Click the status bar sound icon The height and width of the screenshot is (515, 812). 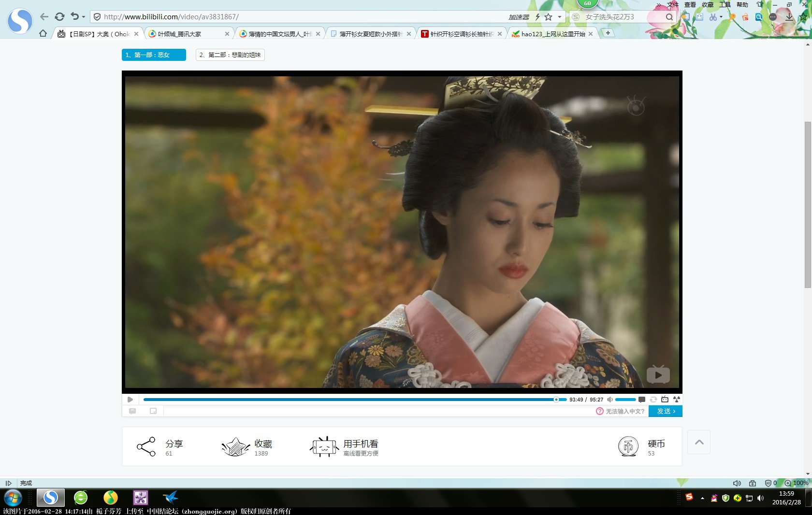coord(737,483)
